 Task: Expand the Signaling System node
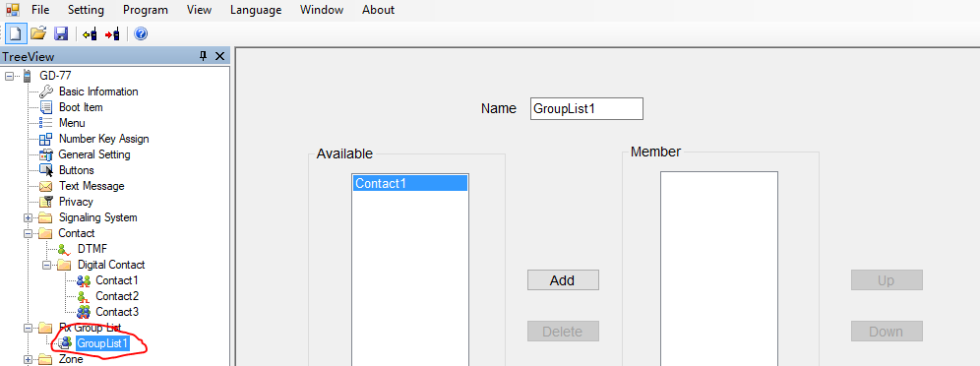point(28,218)
